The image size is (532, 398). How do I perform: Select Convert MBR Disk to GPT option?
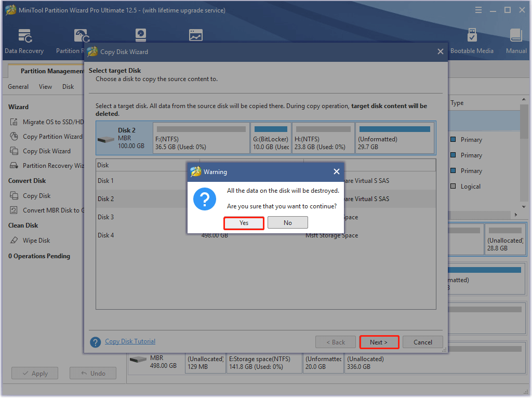coord(54,210)
